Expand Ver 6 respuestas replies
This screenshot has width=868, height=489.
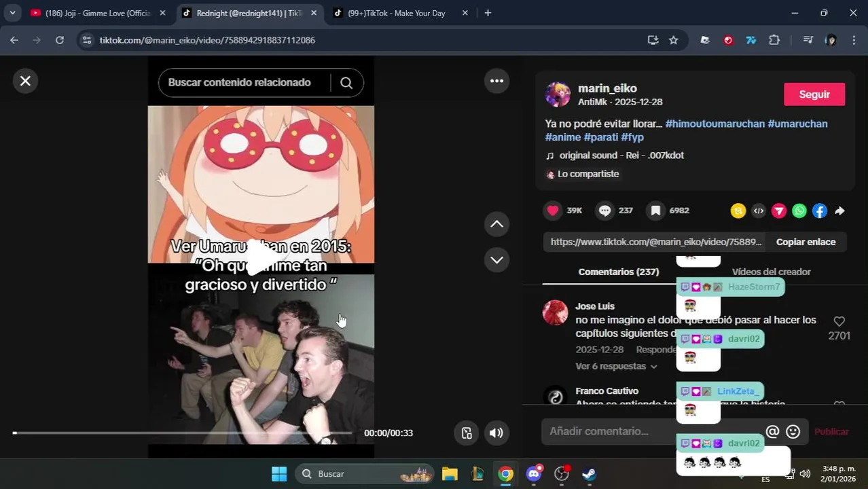coord(617,366)
